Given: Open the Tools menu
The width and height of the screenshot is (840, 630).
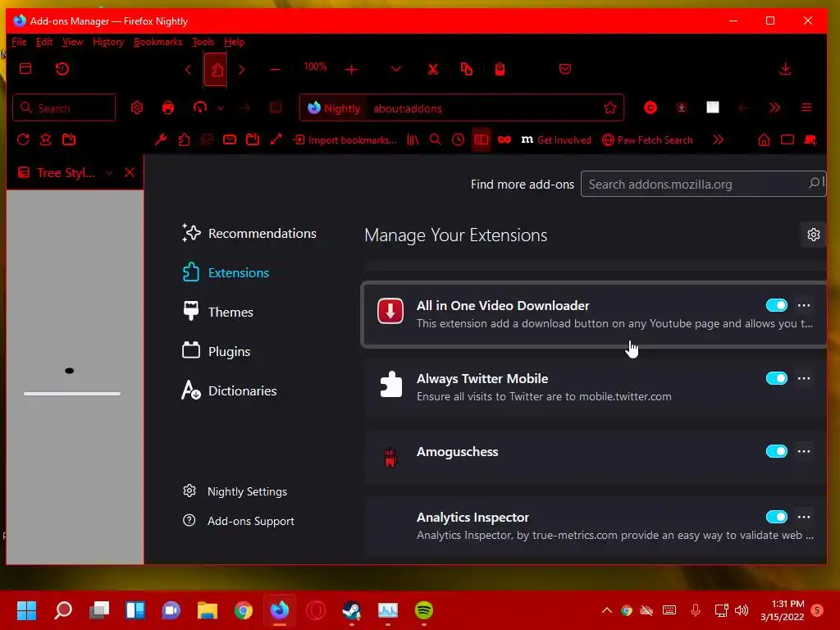Looking at the screenshot, I should tap(203, 42).
